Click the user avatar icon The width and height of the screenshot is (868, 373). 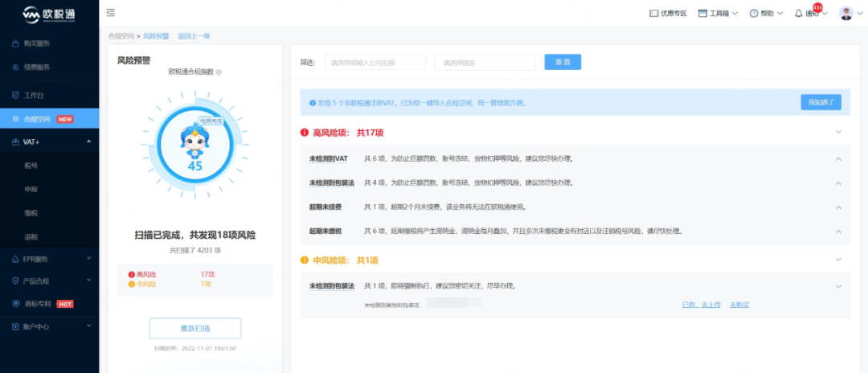[845, 13]
